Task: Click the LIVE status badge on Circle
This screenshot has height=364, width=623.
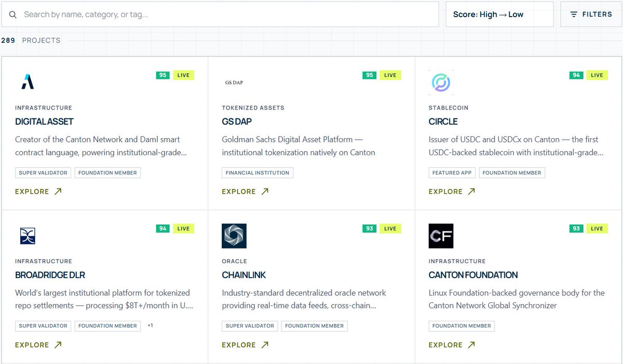Action: click(597, 75)
